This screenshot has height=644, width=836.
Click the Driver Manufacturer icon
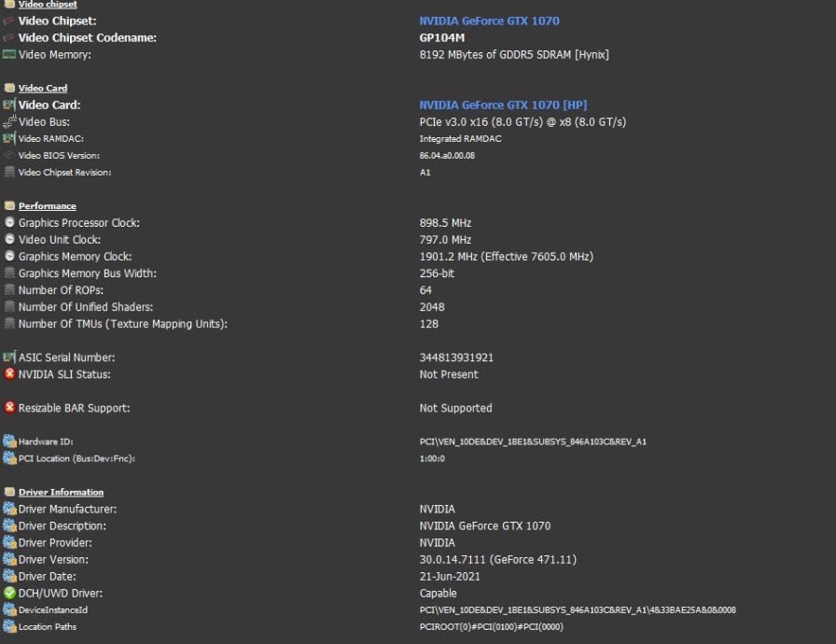(9, 509)
